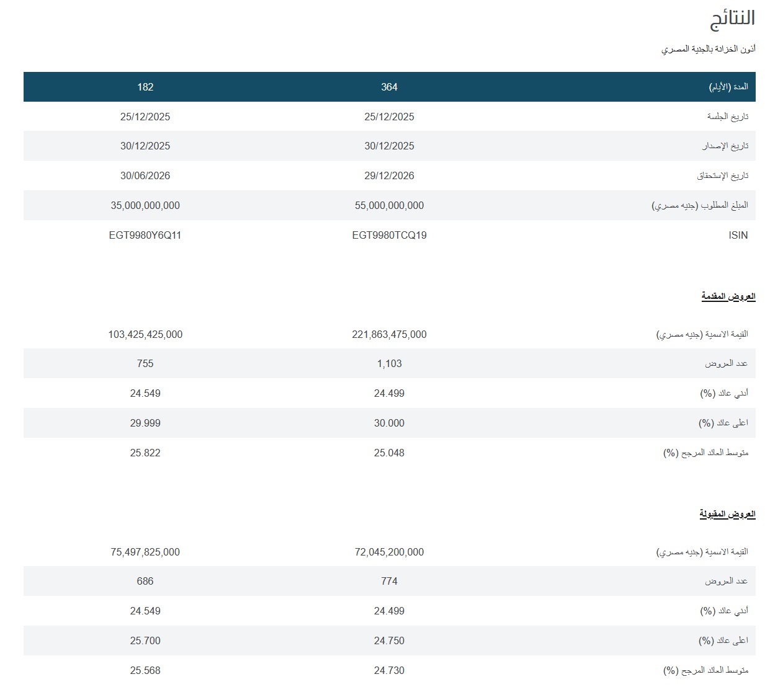The image size is (765, 700).
Task: Select the 1,103 bids count cell
Action: [x=389, y=363]
